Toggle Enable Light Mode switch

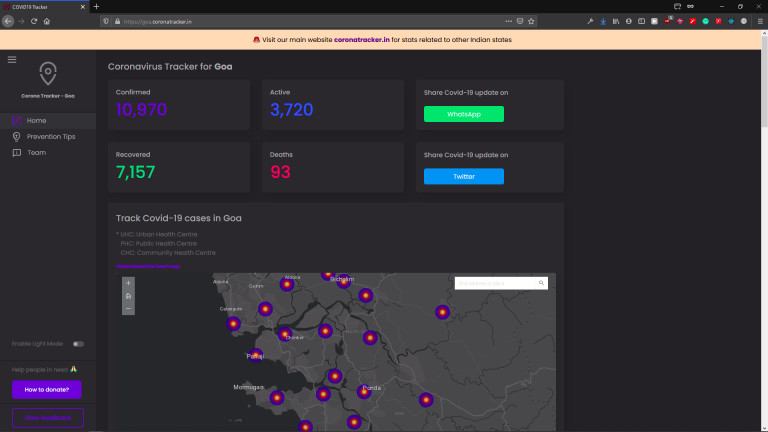coord(78,344)
